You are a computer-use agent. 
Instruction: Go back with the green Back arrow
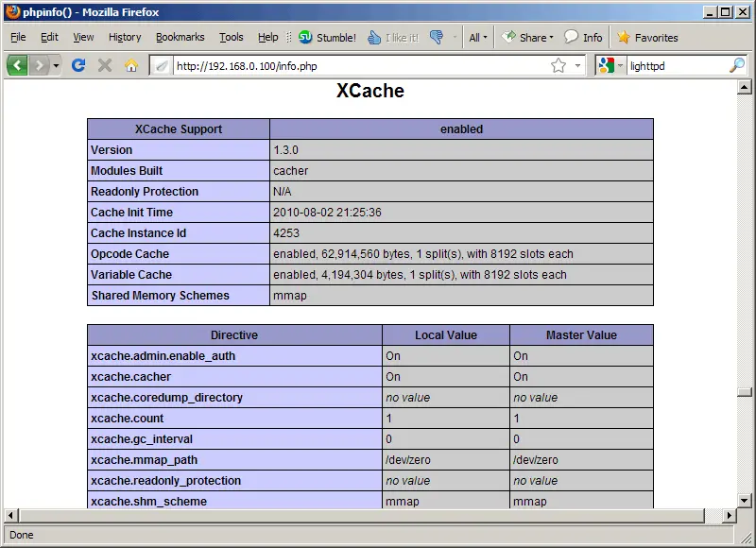17,65
